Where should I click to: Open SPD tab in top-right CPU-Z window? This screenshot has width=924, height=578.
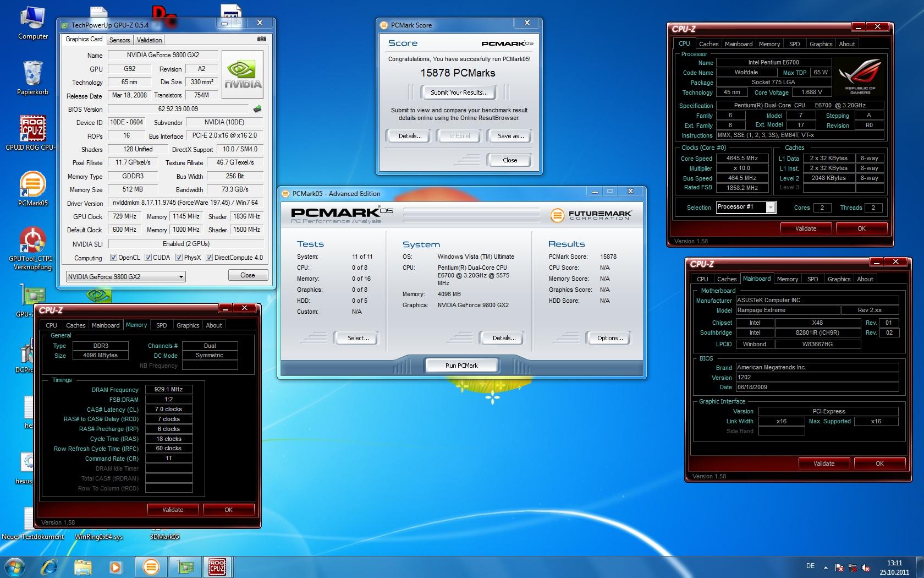[794, 44]
